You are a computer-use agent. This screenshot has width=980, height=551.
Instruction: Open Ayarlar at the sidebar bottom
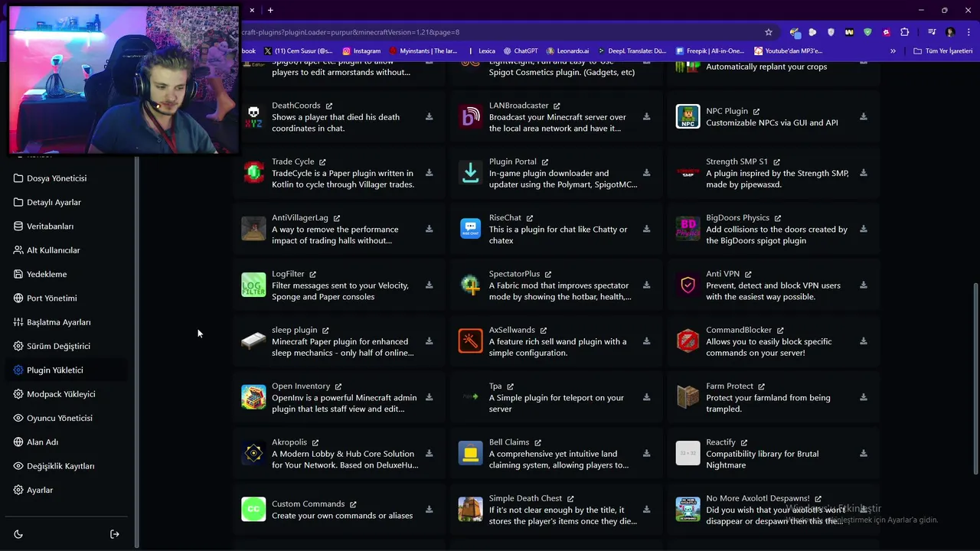click(x=67, y=490)
